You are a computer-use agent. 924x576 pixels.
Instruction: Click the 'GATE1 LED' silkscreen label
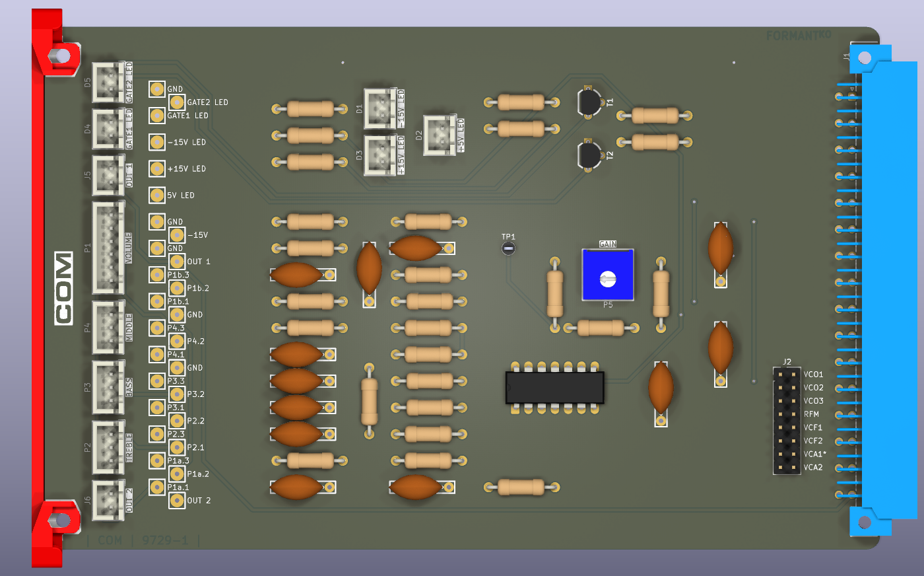pyautogui.click(x=187, y=116)
